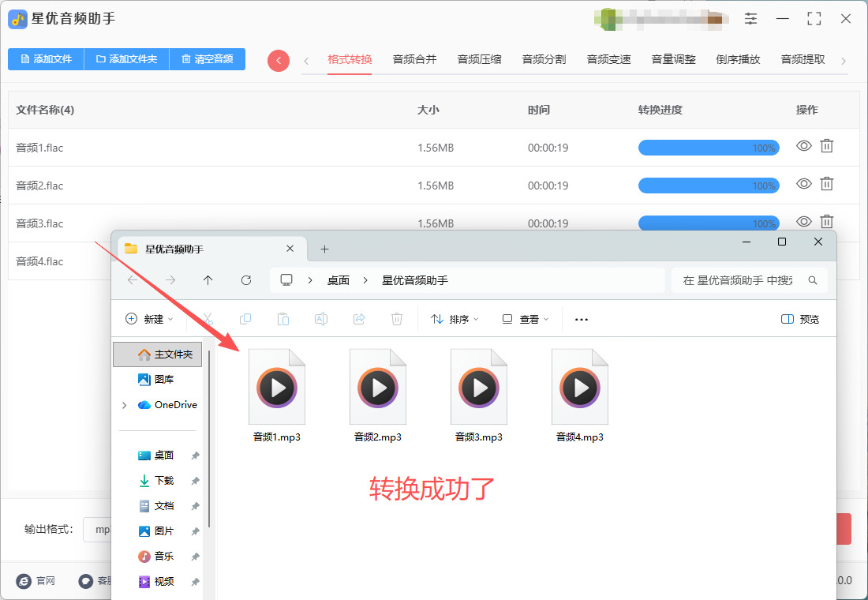
Task: Go up one folder level arrow
Action: coord(208,280)
